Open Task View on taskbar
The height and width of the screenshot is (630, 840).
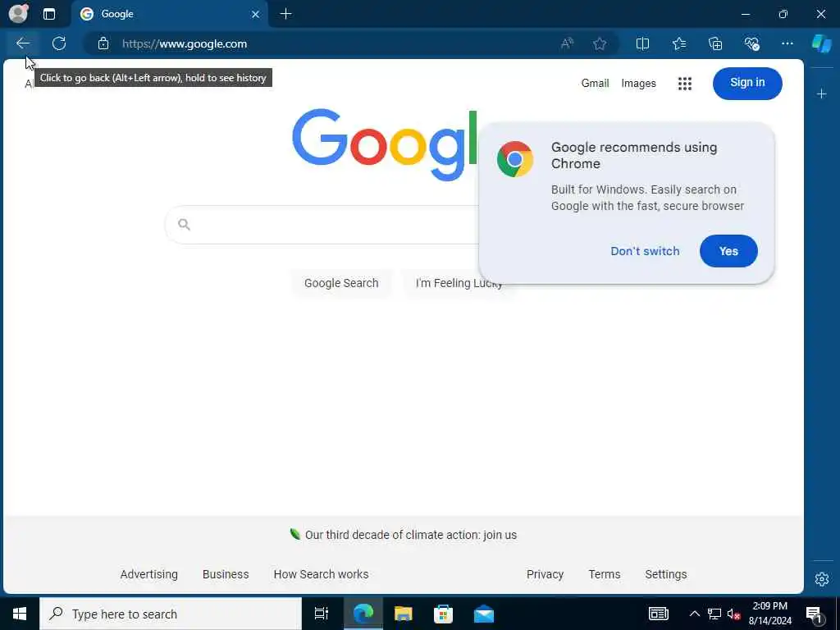(x=321, y=614)
